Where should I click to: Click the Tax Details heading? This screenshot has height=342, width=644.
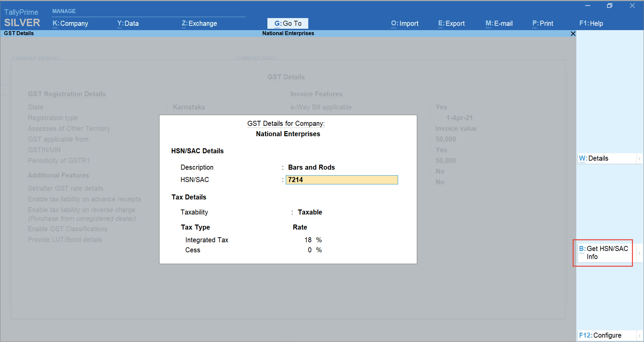pos(189,197)
